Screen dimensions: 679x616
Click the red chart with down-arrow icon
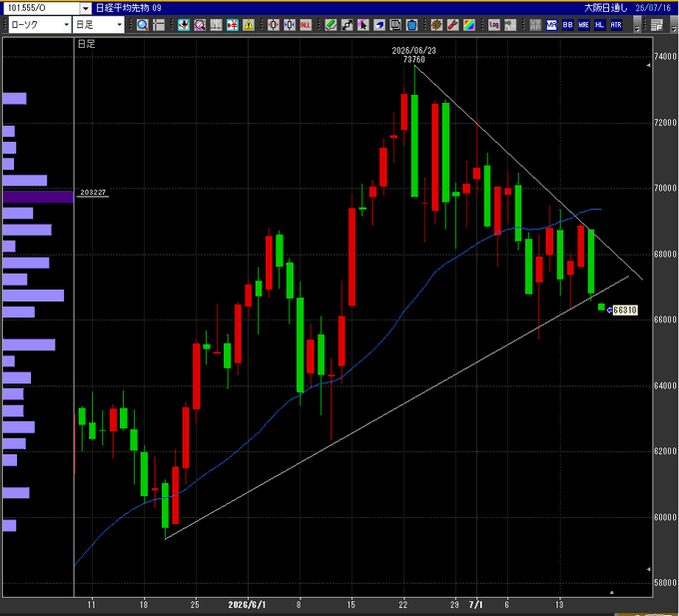click(x=184, y=25)
